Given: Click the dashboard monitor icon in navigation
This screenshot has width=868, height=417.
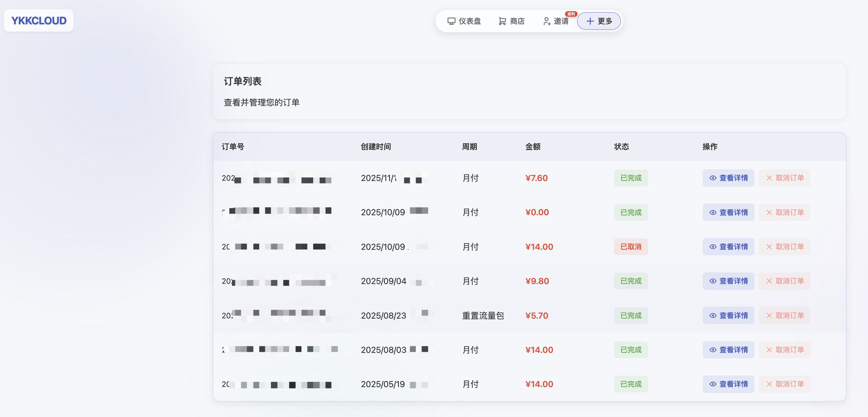Looking at the screenshot, I should (x=451, y=21).
